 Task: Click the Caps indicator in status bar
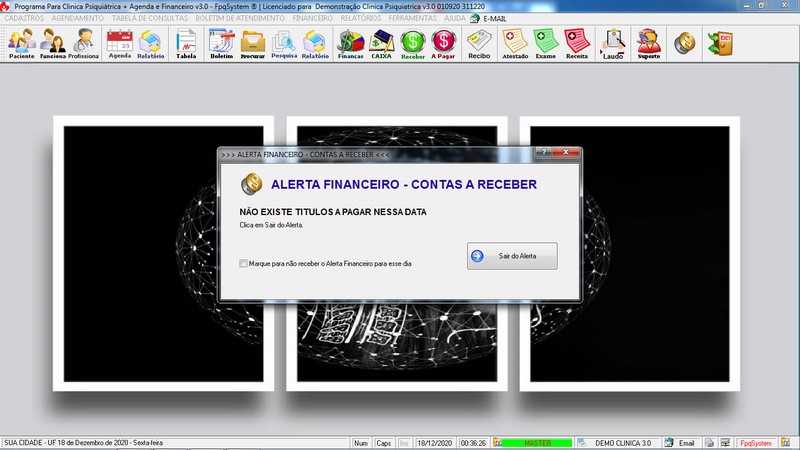tap(383, 443)
